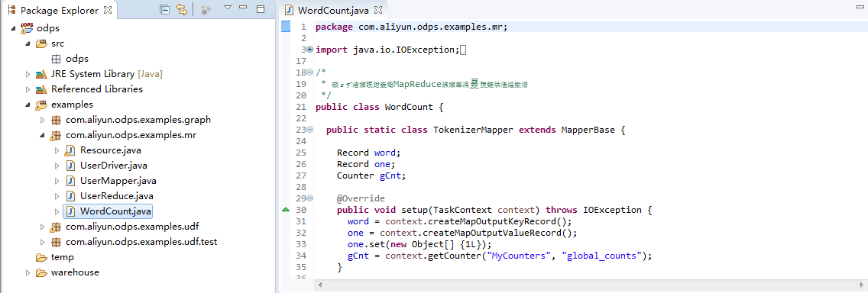The width and height of the screenshot is (868, 293).
Task: Expand com.aliyun.odps.examples.udf.test package
Action: click(42, 242)
